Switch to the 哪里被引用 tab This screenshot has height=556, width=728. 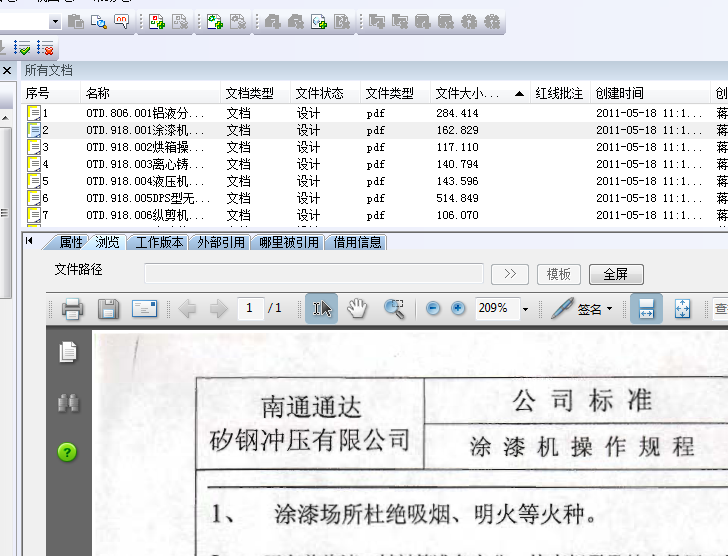(289, 242)
